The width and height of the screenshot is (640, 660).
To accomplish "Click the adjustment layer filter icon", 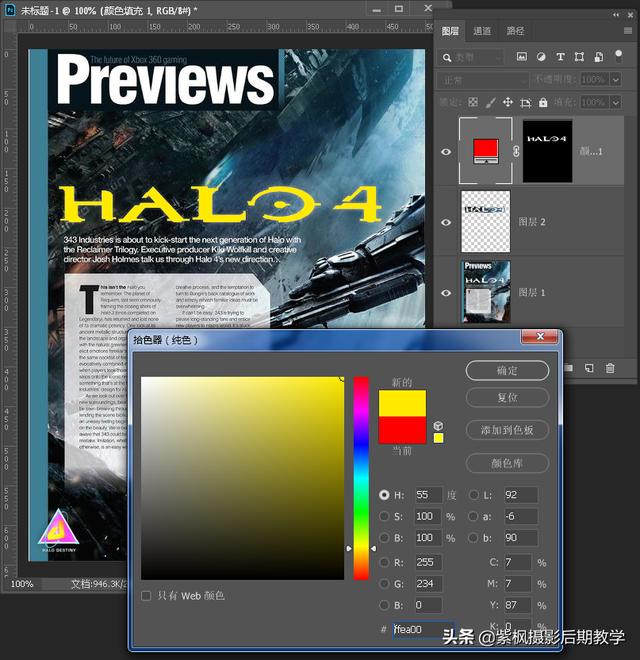I will click(x=541, y=57).
